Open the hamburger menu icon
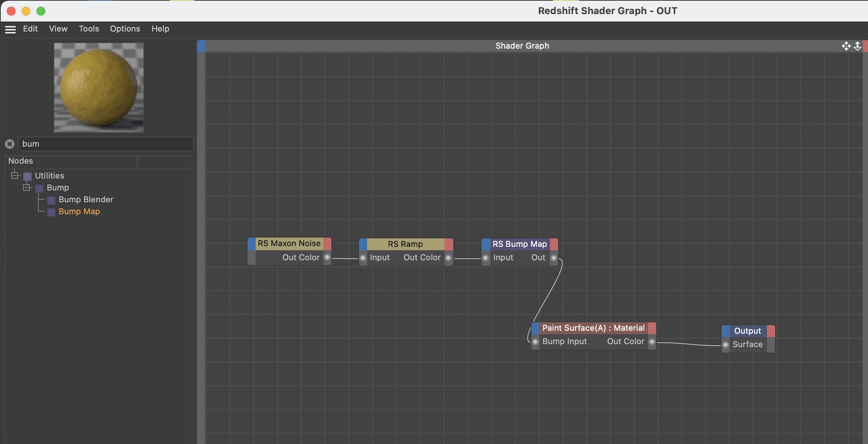 click(x=10, y=29)
